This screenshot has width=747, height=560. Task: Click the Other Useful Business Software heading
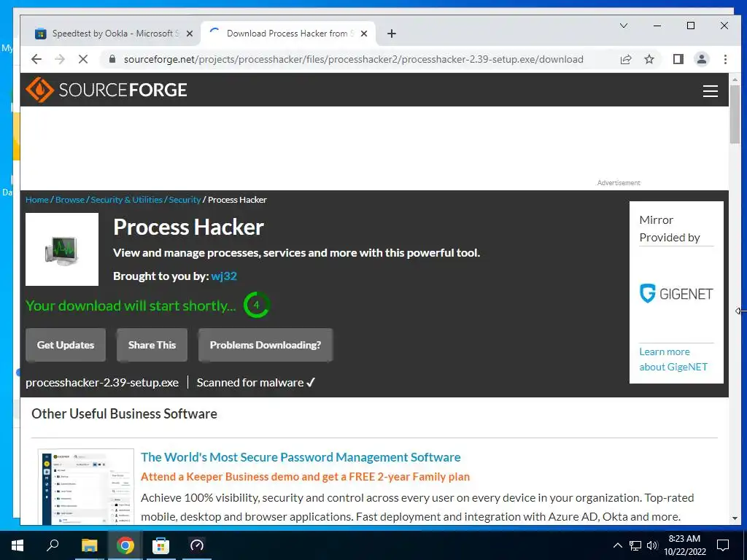124,413
